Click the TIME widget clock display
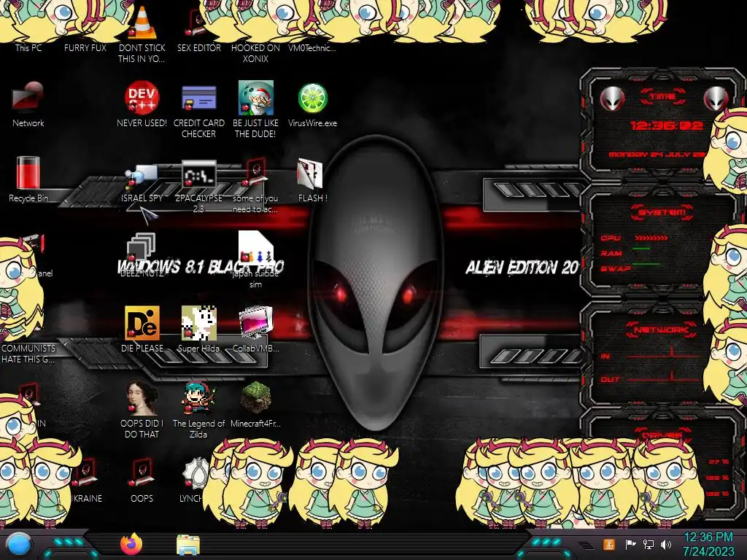Screen dimensions: 747x560 tap(666, 125)
